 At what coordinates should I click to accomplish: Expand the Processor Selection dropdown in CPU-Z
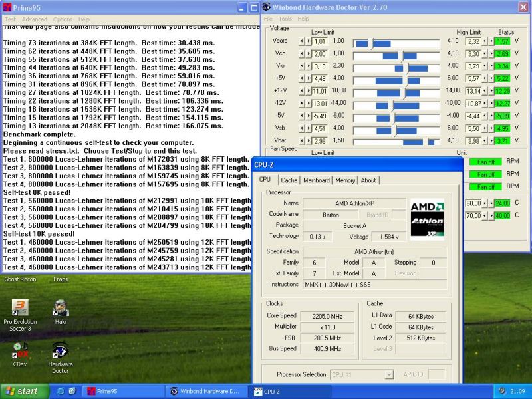click(389, 375)
